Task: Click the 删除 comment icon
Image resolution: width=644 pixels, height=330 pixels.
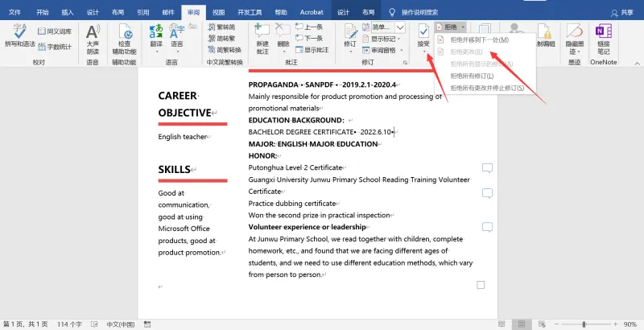Action: pyautogui.click(x=283, y=31)
